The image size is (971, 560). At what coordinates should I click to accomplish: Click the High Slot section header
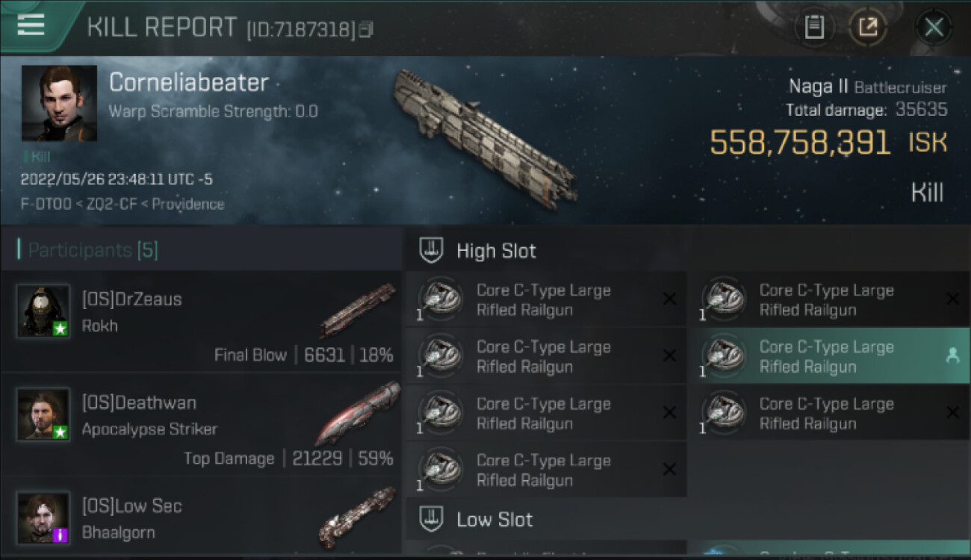pyautogui.click(x=497, y=251)
